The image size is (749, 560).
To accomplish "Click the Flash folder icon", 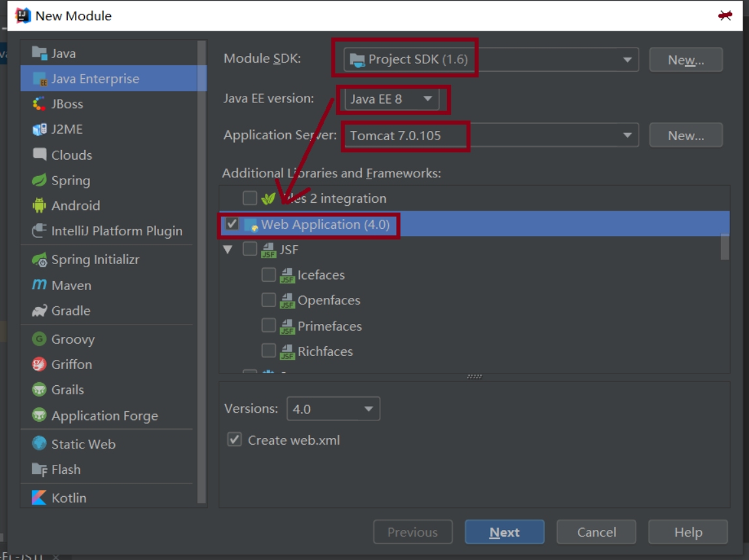I will (39, 469).
